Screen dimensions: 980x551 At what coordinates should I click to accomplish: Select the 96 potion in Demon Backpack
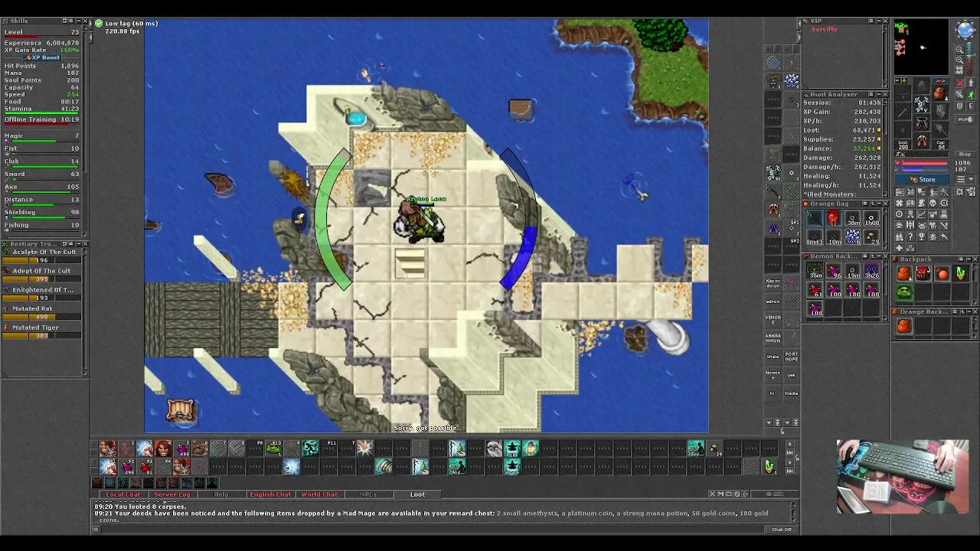point(834,272)
